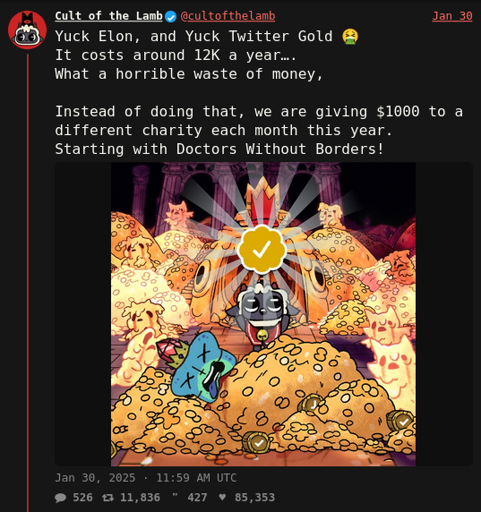Open the @cultofthelamb handle link
Viewport: 481px width, 512px height.
(x=228, y=16)
